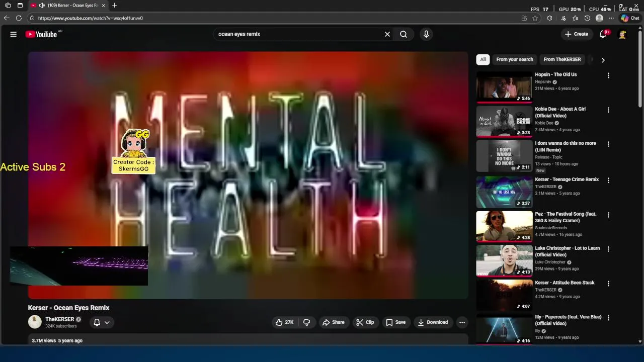Open browser workspaces icon at top left

[x=8, y=6]
